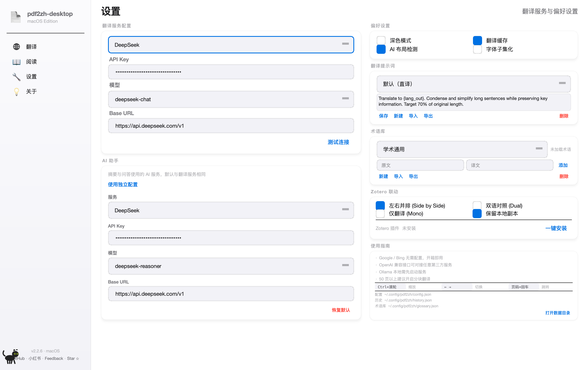
Task: Click the AI 助手 Base URL field
Action: click(231, 294)
